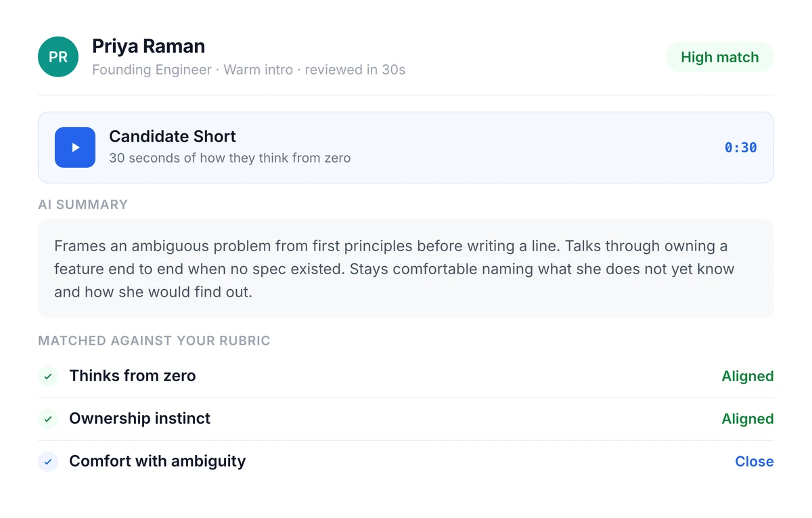Play the Candidate Short video
The width and height of the screenshot is (812, 518).
tap(75, 148)
